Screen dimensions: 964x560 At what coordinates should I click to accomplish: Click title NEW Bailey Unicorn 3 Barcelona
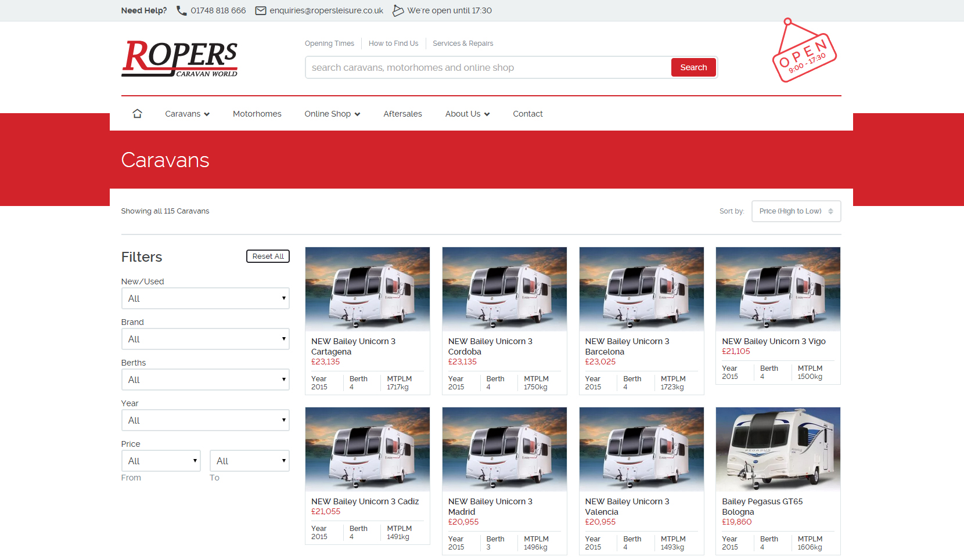coord(627,346)
